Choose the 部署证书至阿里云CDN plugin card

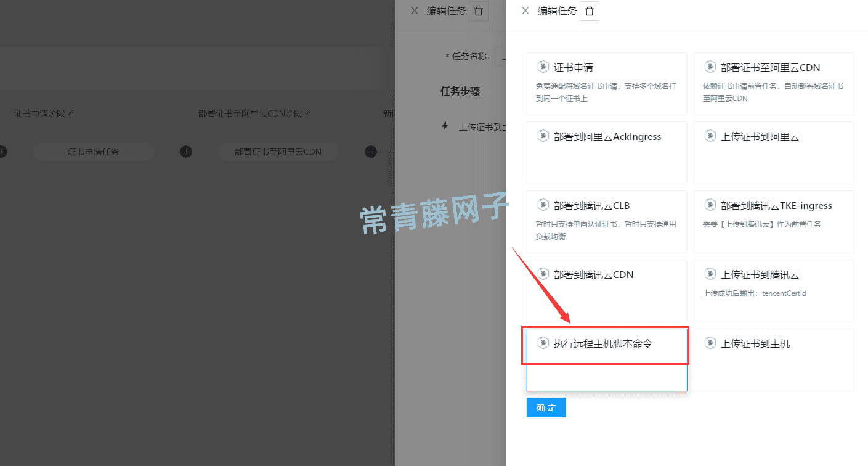[774, 84]
